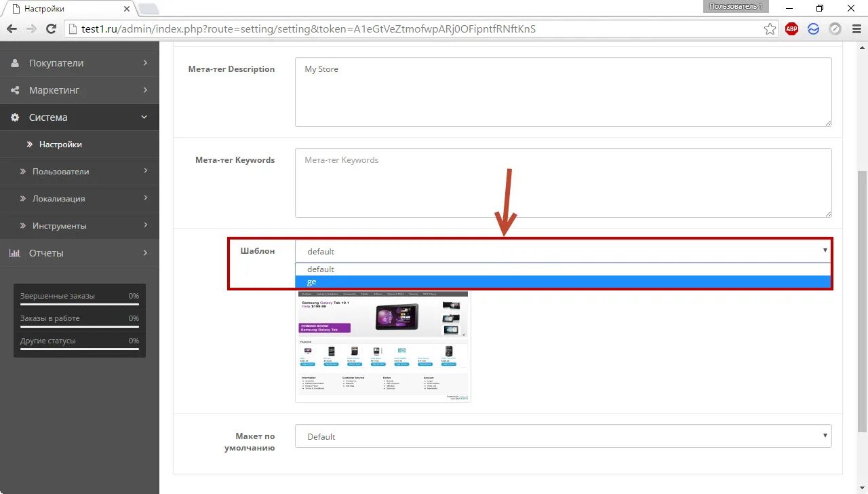Click the 'Макет по умолчанию' label
868x494 pixels.
(250, 442)
